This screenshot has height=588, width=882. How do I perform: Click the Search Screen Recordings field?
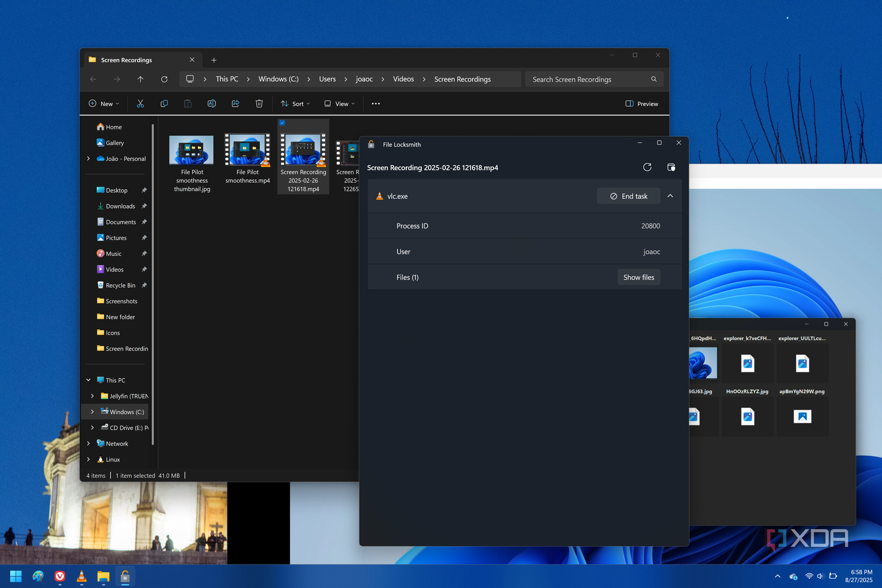[x=588, y=79]
